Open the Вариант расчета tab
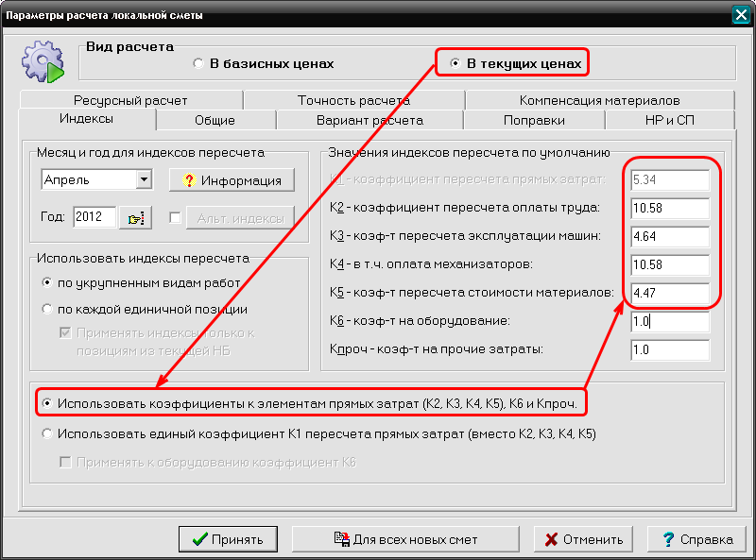Image resolution: width=756 pixels, height=560 pixels. click(x=369, y=121)
